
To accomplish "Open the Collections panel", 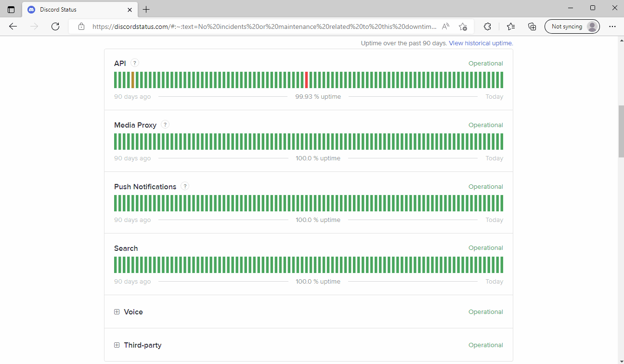I will [x=532, y=26].
